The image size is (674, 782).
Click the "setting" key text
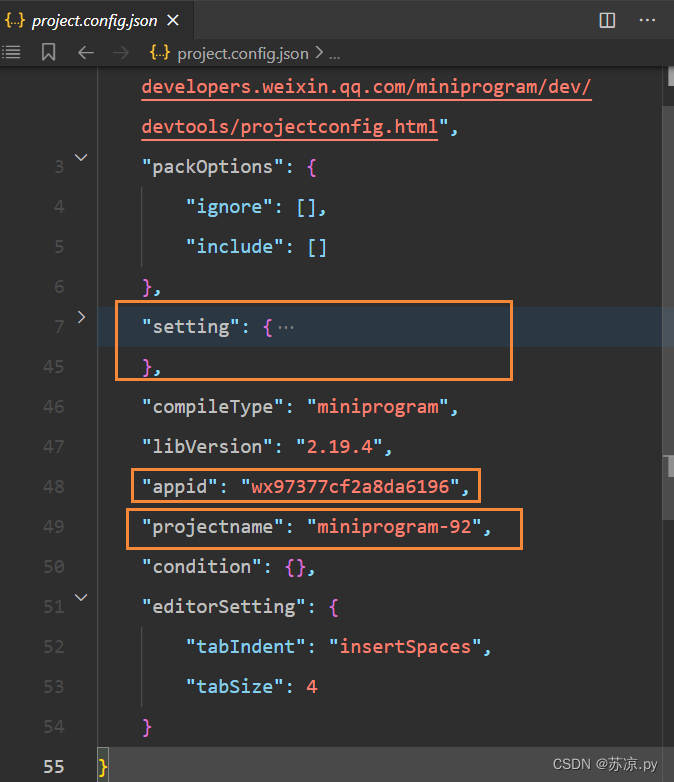[190, 327]
